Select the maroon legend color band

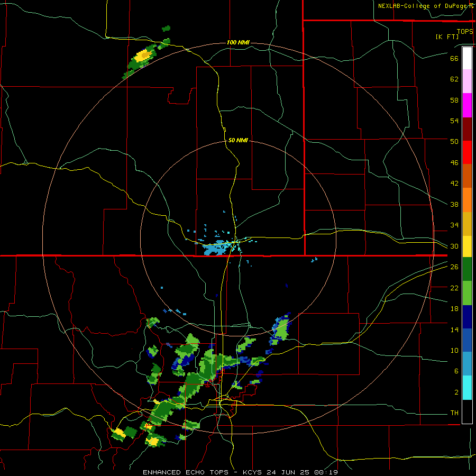click(467, 129)
